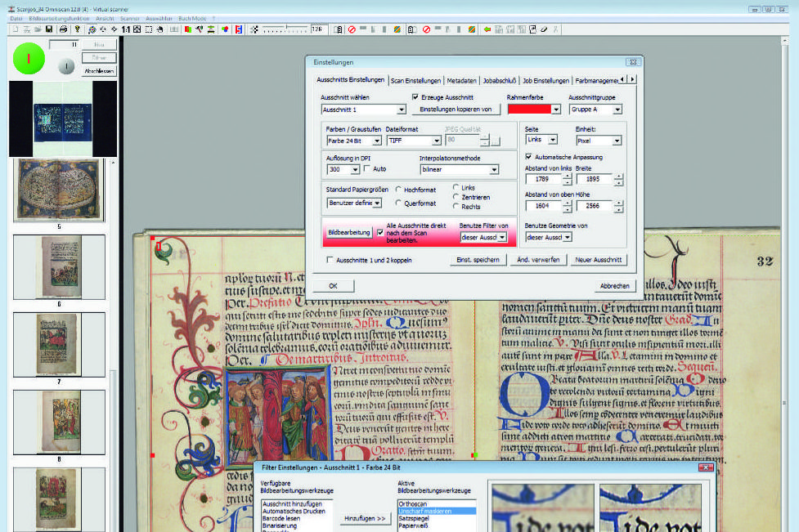
Task: Open the Ansicht menu
Action: (x=105, y=18)
